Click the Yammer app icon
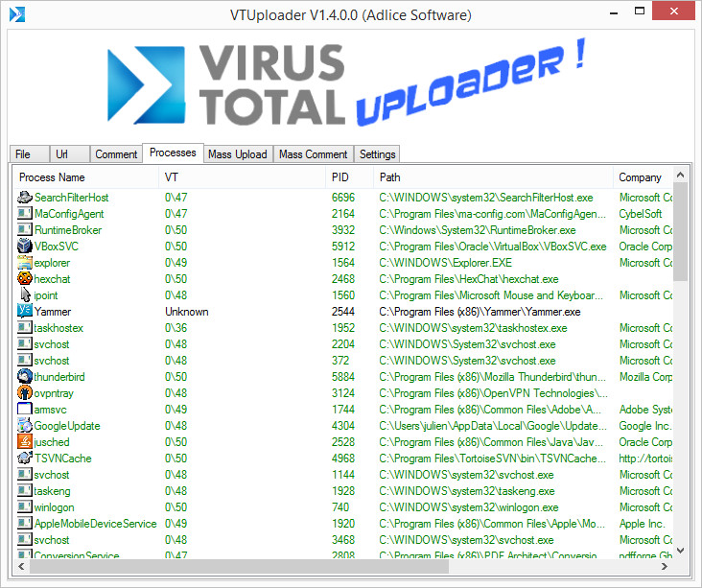This screenshot has height=588, width=702. (x=25, y=311)
